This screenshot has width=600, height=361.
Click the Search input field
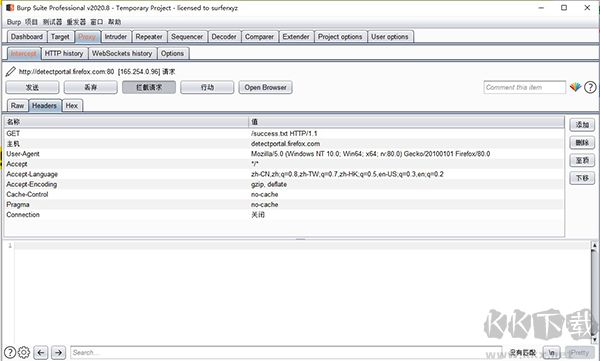[x=286, y=353]
